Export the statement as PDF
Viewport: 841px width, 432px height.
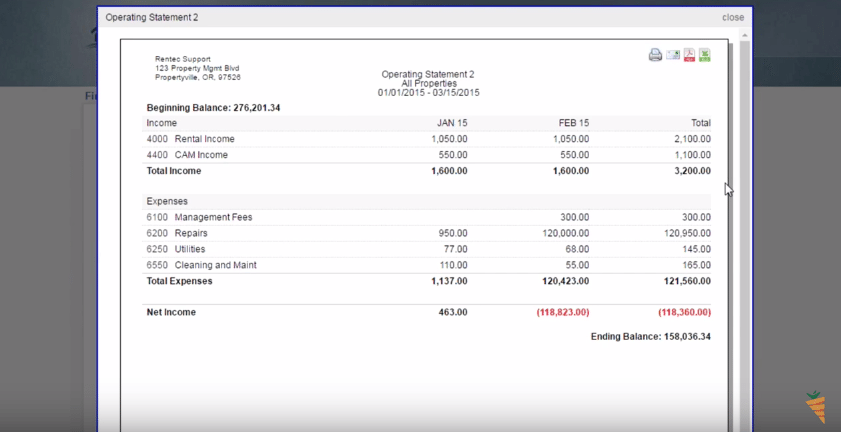click(x=689, y=55)
